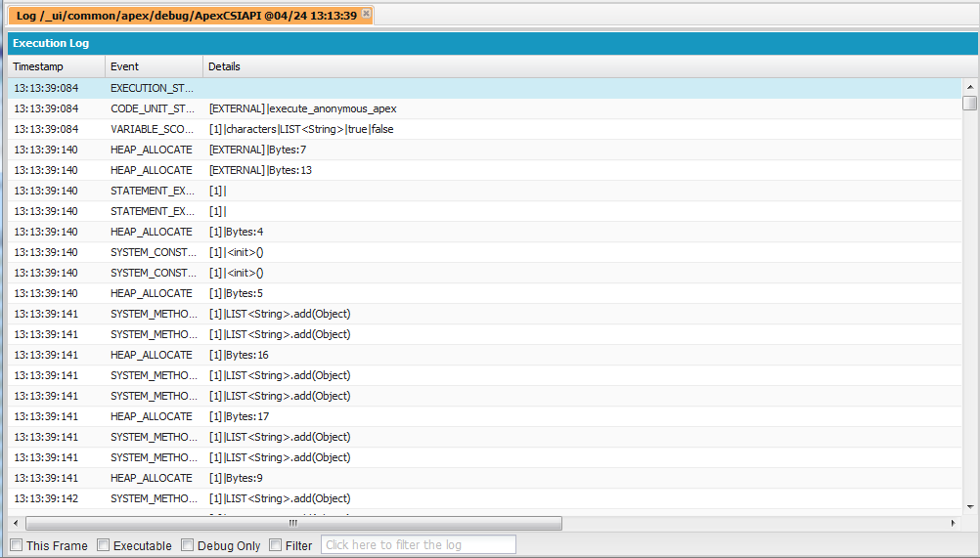Select the EXECUTION_ST... log row

coord(484,88)
